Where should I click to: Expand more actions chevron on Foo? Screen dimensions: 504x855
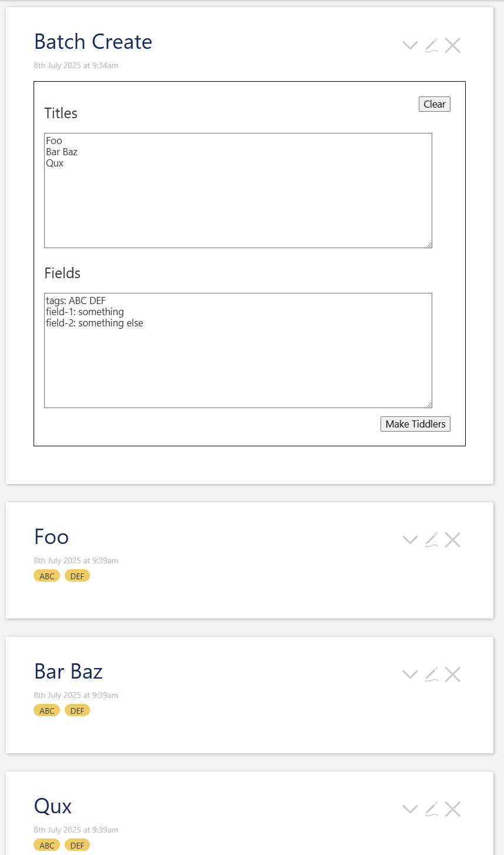point(410,540)
